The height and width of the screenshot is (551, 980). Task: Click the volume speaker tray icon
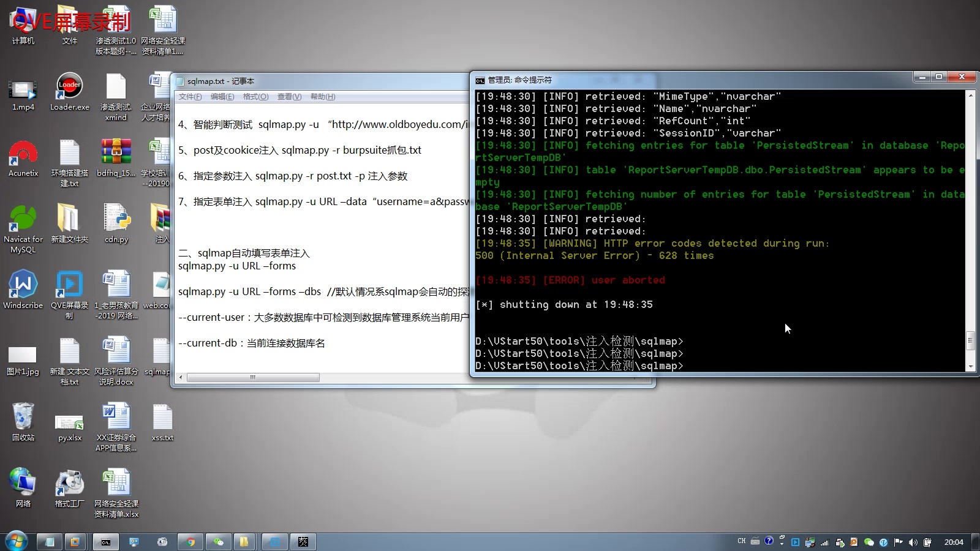tap(913, 542)
